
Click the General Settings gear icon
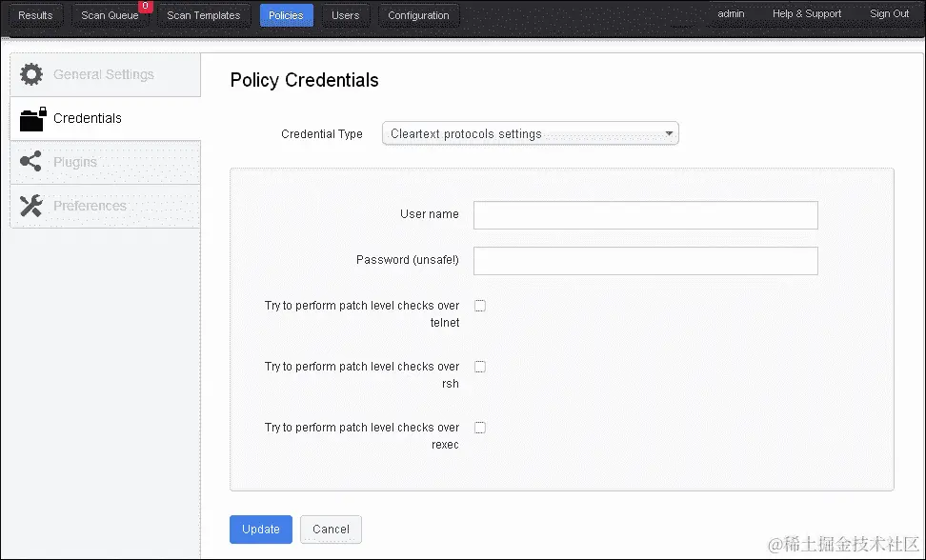pos(31,74)
